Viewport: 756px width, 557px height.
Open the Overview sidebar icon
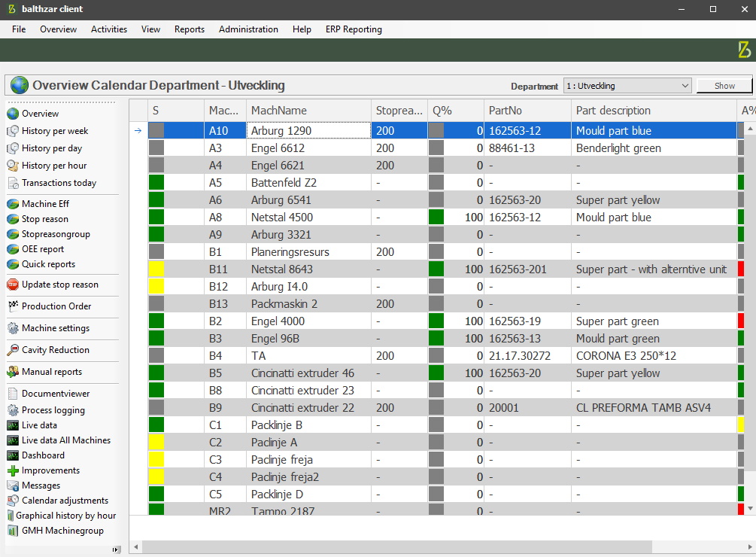[13, 114]
